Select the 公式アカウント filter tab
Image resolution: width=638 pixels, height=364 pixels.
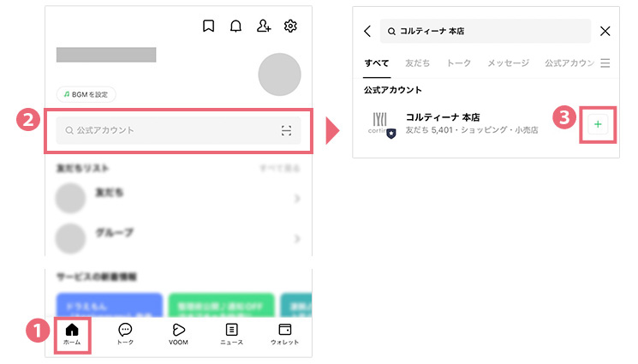tap(569, 63)
